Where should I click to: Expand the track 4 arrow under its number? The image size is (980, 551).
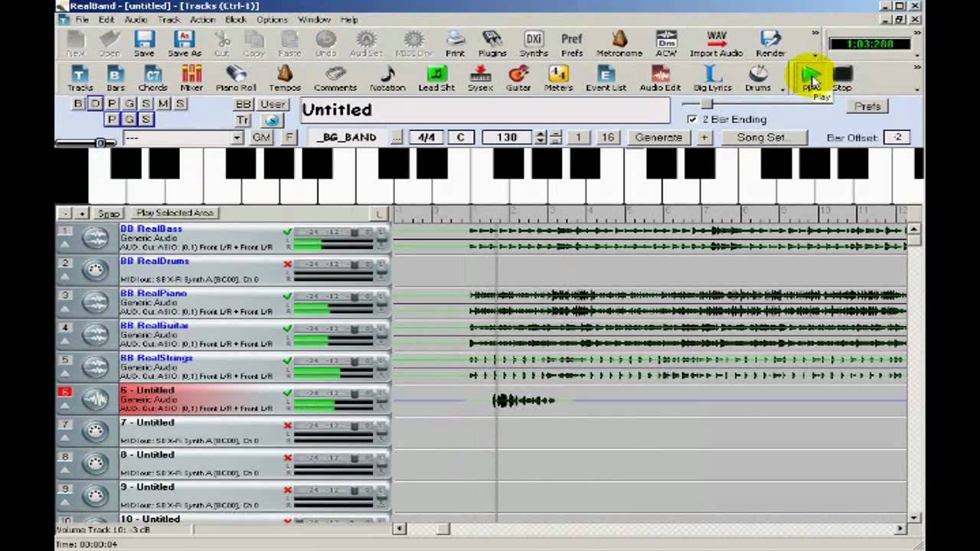click(x=65, y=341)
